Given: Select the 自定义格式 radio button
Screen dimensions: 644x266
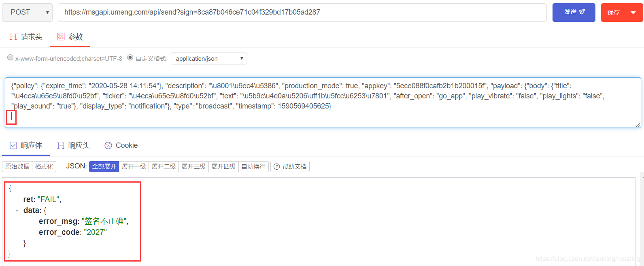Looking at the screenshot, I should 130,57.
